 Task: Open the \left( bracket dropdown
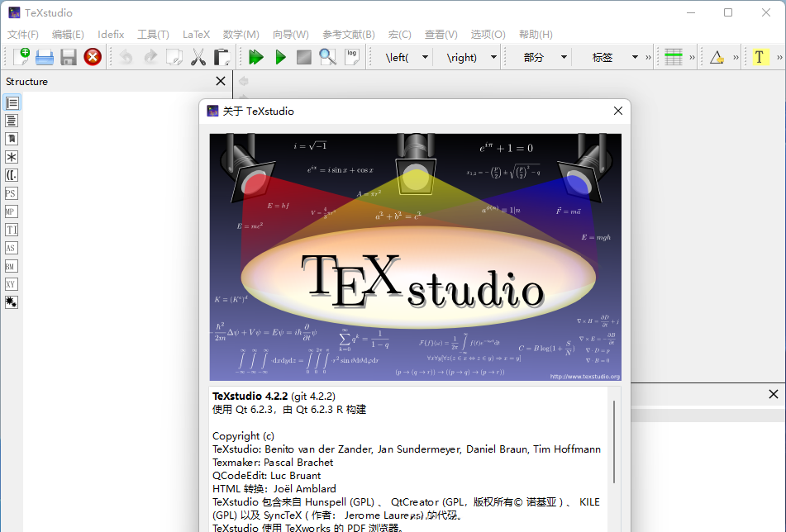pos(424,57)
